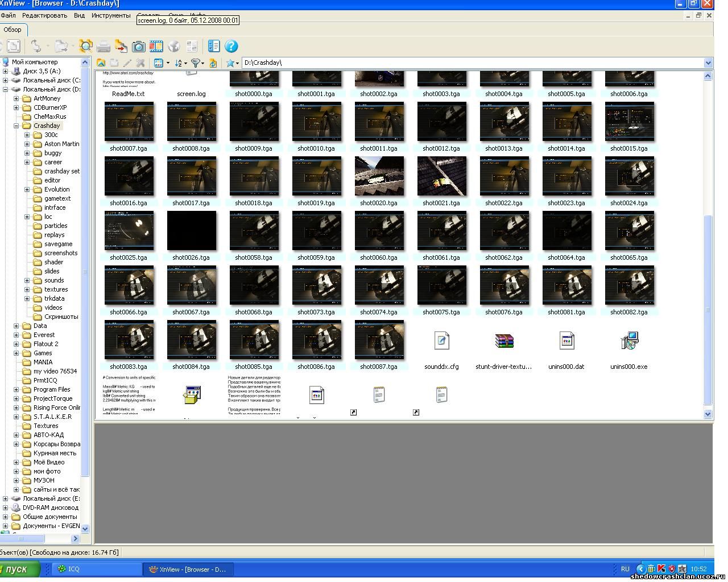The image size is (728, 582).
Task: Click the Favorites star icon
Action: (x=230, y=63)
